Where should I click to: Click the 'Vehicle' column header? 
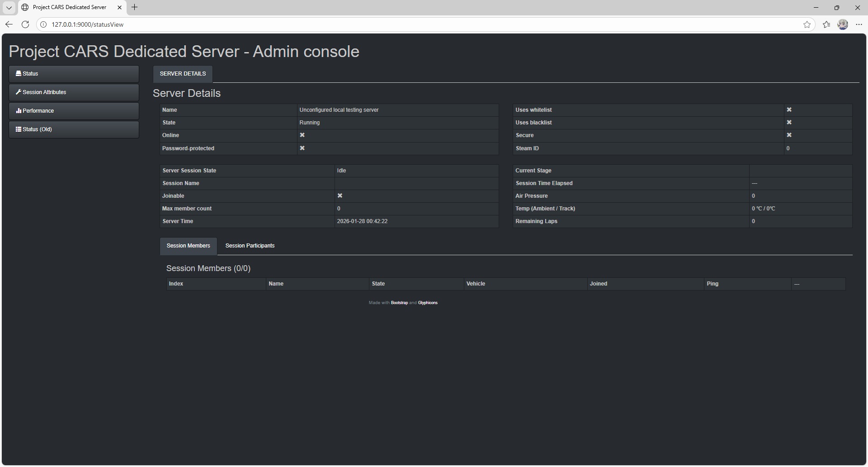point(476,284)
